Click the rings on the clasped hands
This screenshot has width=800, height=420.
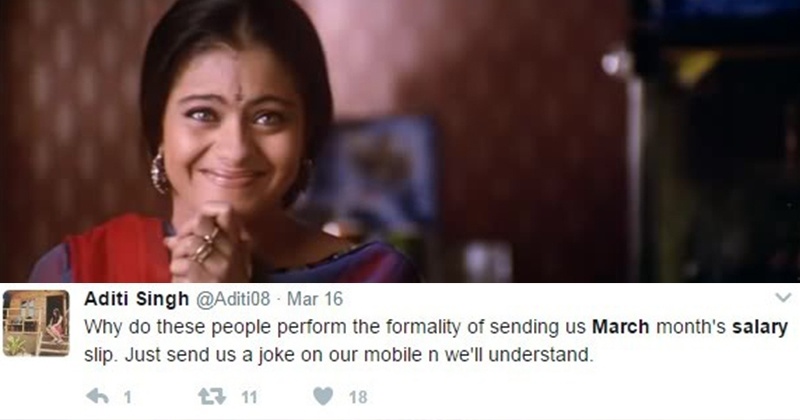[205, 246]
